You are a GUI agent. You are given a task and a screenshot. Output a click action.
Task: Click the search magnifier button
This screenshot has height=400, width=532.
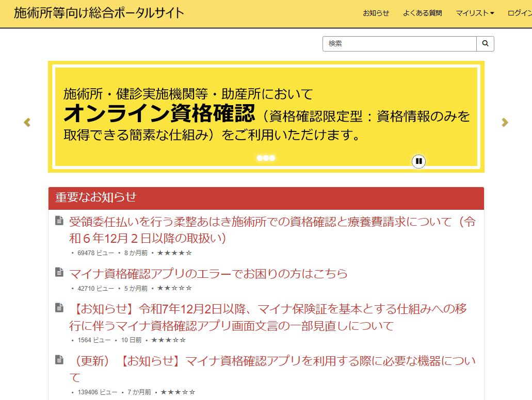[x=485, y=44]
